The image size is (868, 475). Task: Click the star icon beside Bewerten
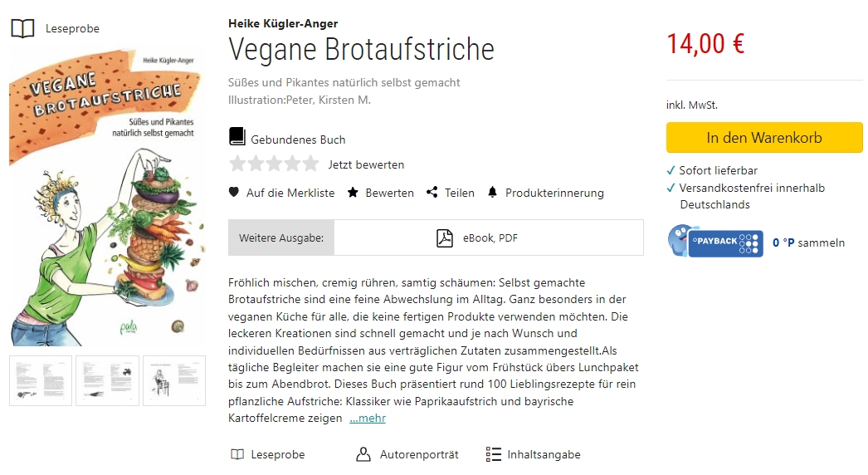click(x=353, y=193)
